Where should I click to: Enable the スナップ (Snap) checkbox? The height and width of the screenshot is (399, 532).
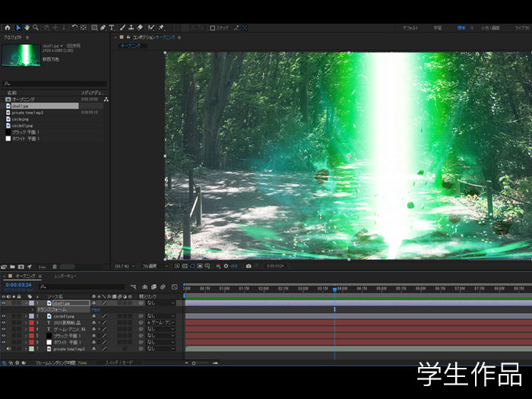(x=213, y=28)
